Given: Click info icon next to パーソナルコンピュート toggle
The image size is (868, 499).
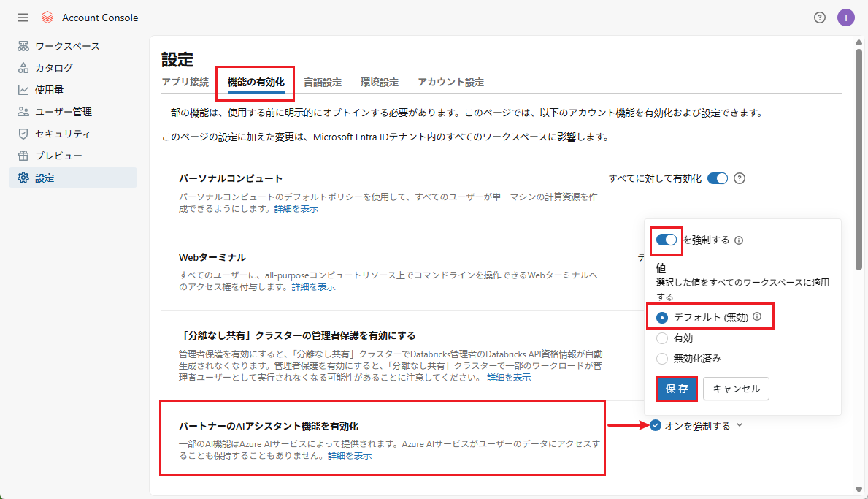Looking at the screenshot, I should pos(739,178).
